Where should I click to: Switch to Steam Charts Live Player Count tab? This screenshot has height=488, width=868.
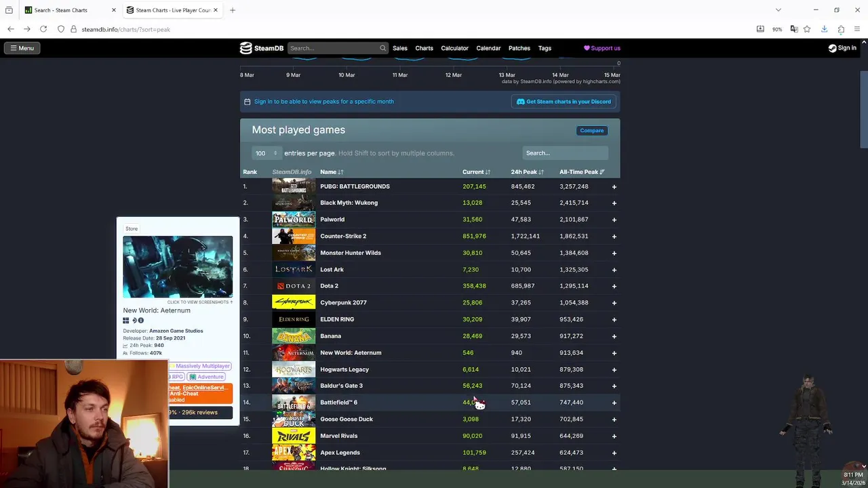[173, 10]
